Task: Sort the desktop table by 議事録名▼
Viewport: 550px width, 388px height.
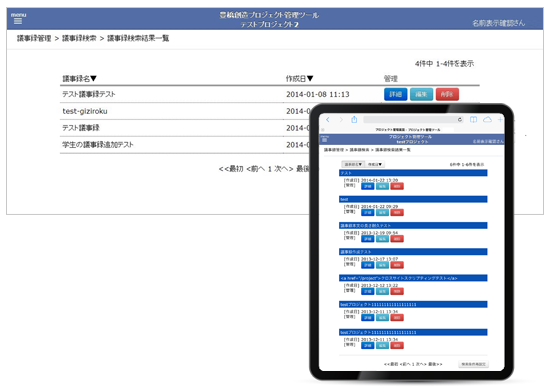Action: (x=79, y=79)
